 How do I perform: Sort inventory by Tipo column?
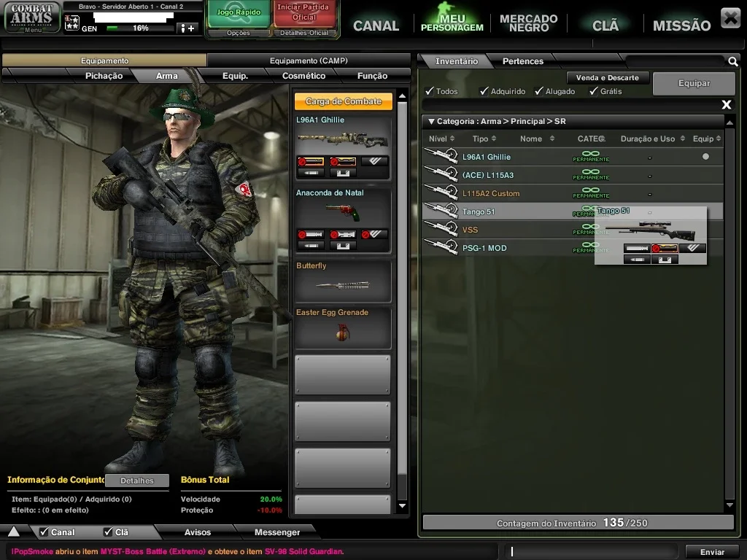(x=484, y=139)
